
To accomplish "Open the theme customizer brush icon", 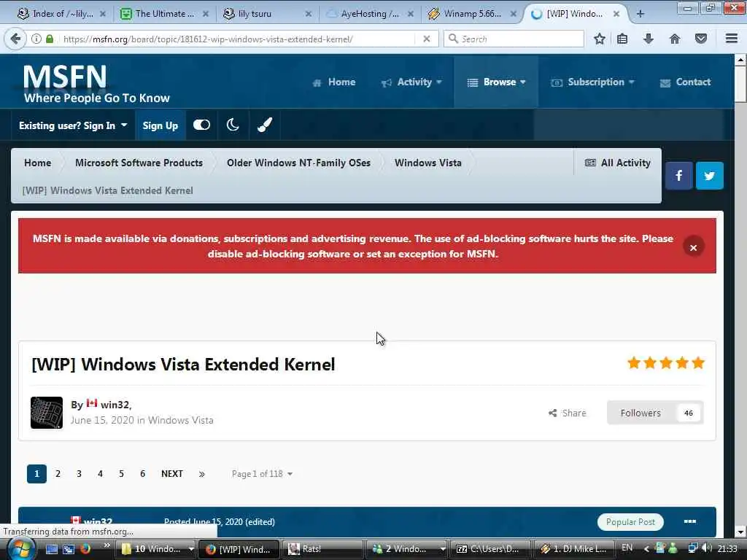I will point(264,125).
